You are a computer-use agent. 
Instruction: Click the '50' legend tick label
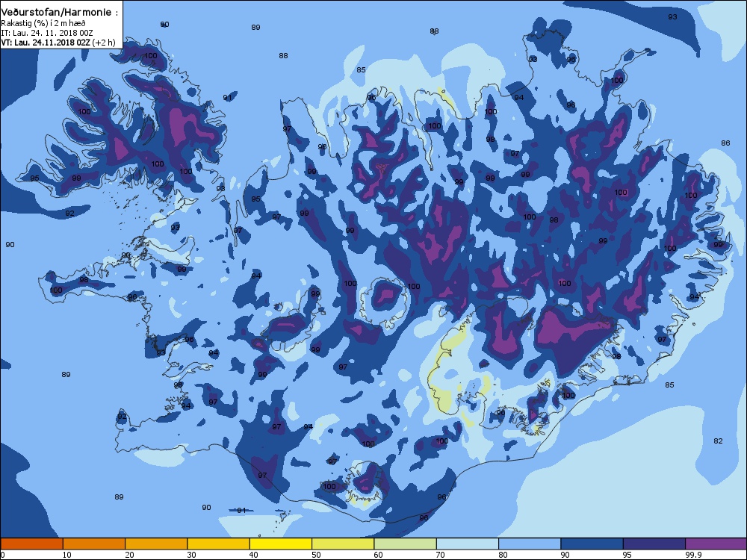tap(316, 555)
